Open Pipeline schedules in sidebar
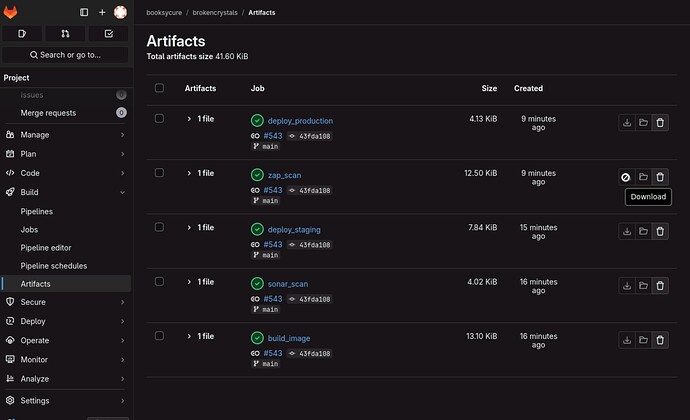 point(53,266)
